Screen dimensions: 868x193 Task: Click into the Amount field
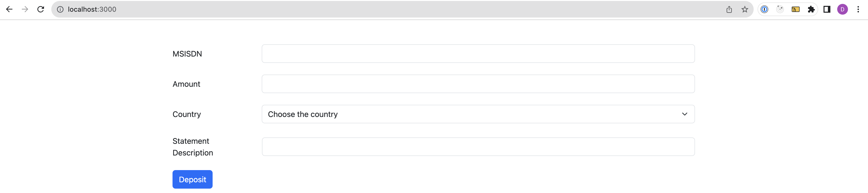(x=478, y=84)
